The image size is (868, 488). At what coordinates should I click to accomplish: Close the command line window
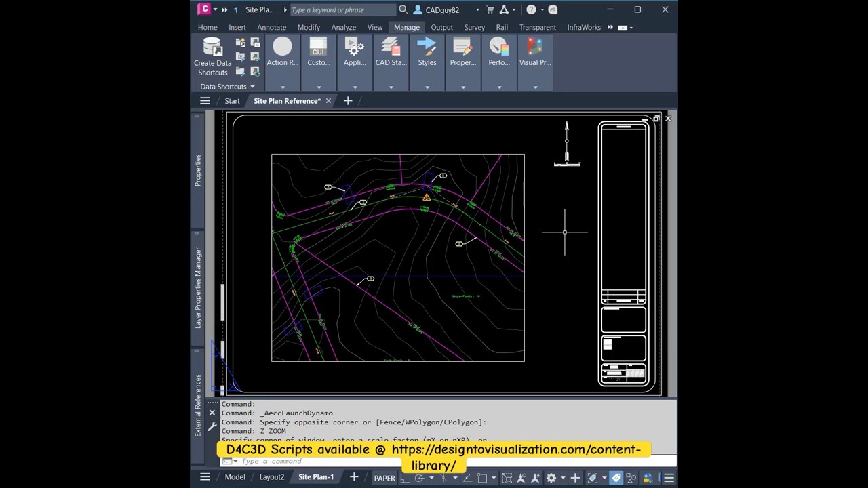click(x=212, y=413)
